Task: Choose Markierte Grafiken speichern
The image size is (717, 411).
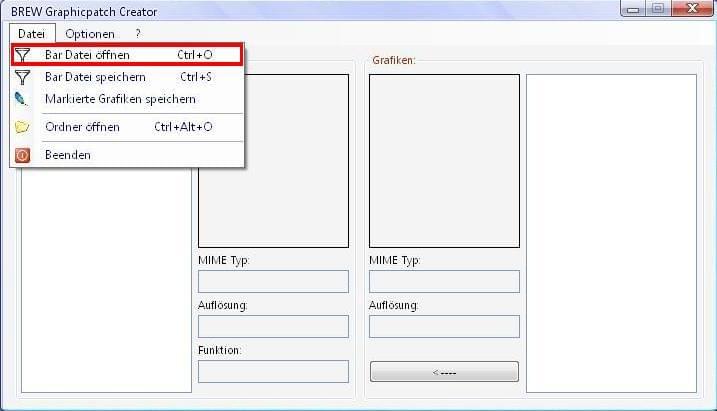Action: click(127, 99)
